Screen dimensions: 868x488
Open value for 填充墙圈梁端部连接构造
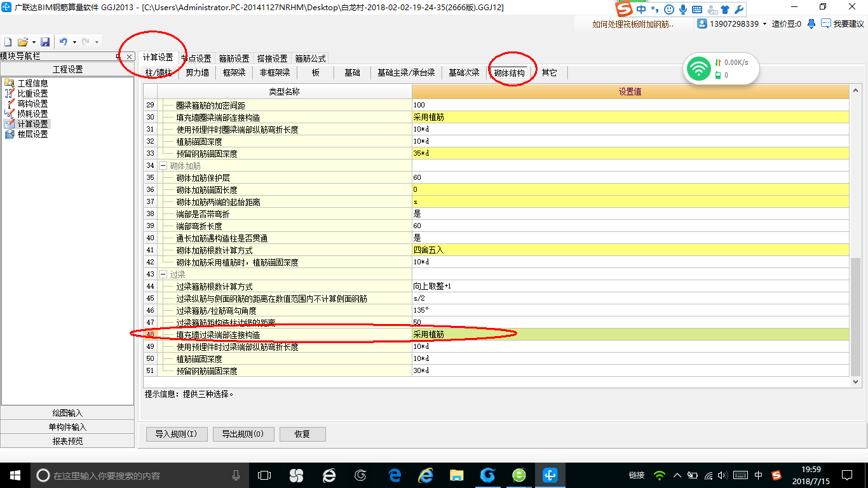(x=630, y=118)
